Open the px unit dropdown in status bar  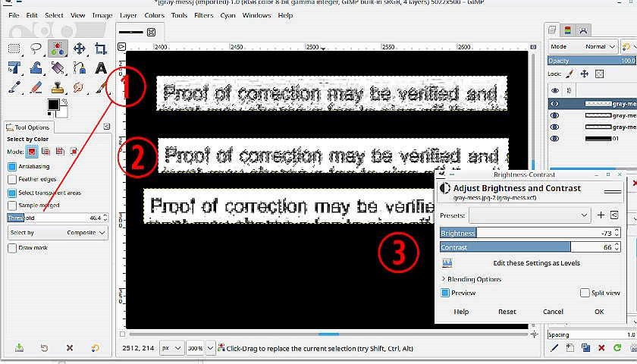(172, 348)
